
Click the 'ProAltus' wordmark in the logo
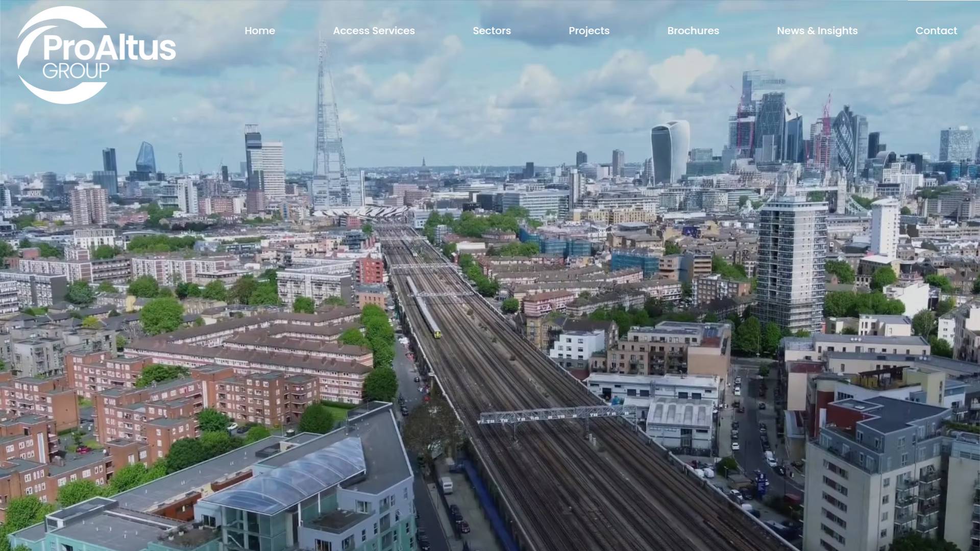coord(110,46)
